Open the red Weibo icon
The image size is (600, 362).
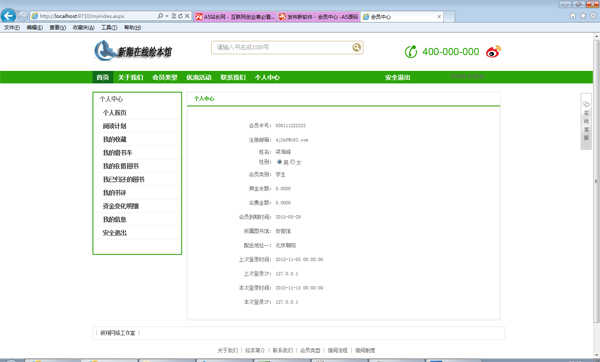493,52
